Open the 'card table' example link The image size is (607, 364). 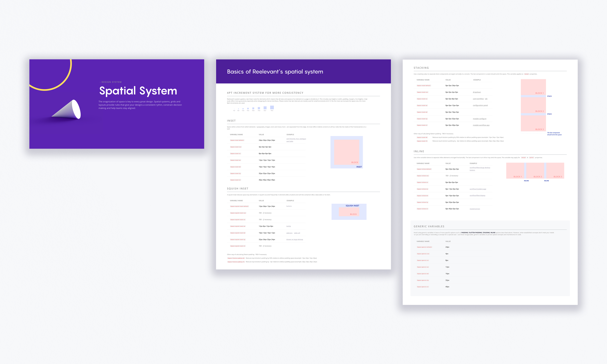pyautogui.click(x=290, y=141)
